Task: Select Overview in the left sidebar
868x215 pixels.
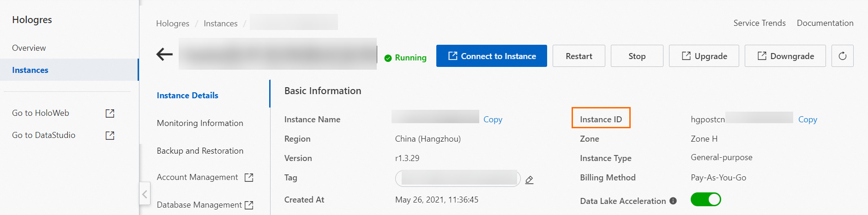Action: tap(29, 48)
